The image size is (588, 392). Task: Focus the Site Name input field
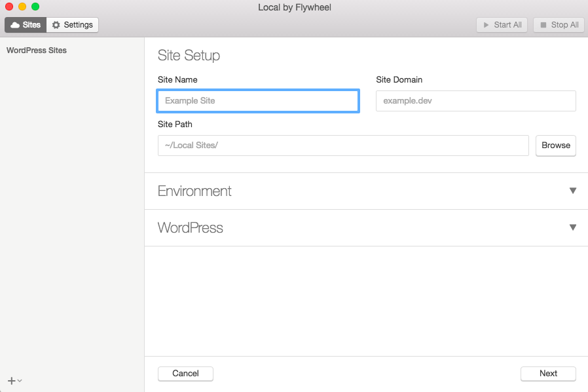(258, 101)
